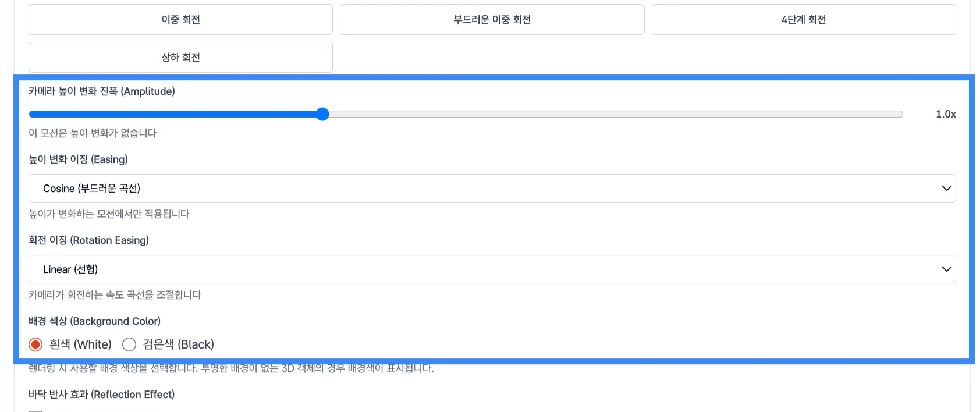Select the 흰색 (White) background radio button
Image resolution: width=980 pixels, height=412 pixels.
click(x=35, y=344)
